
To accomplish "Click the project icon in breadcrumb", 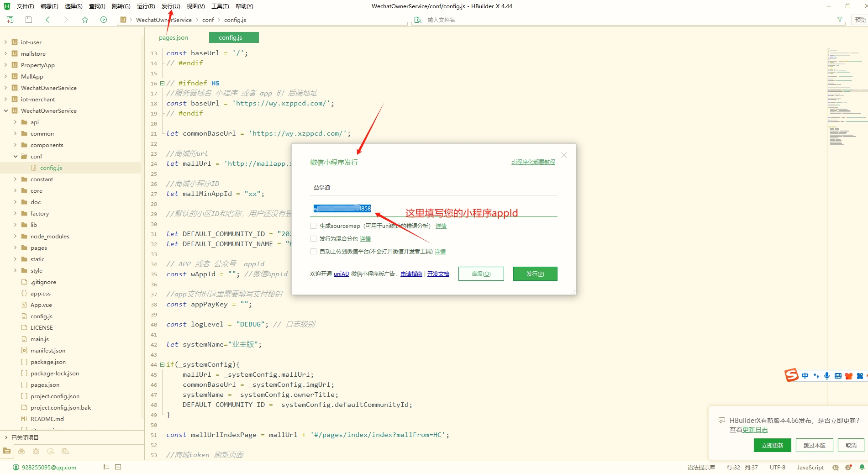I will click(123, 20).
